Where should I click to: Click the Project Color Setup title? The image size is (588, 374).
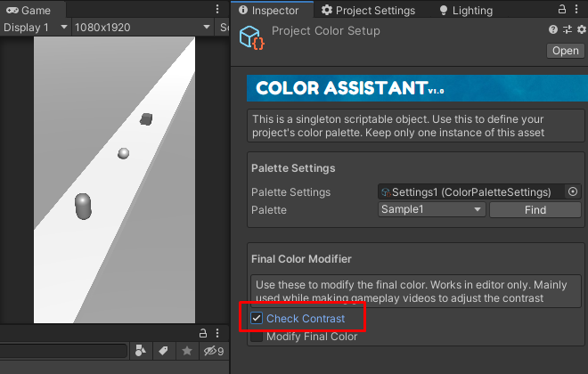tap(326, 31)
